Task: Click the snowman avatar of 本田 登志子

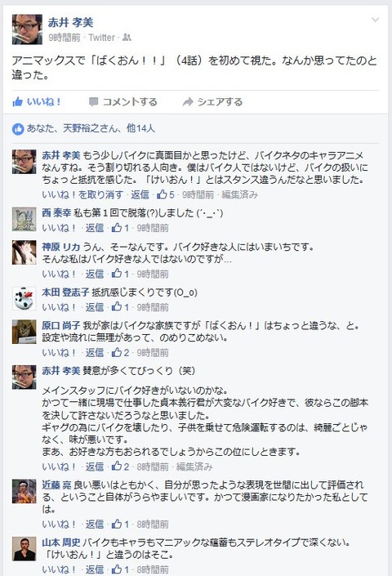Action: [24, 299]
